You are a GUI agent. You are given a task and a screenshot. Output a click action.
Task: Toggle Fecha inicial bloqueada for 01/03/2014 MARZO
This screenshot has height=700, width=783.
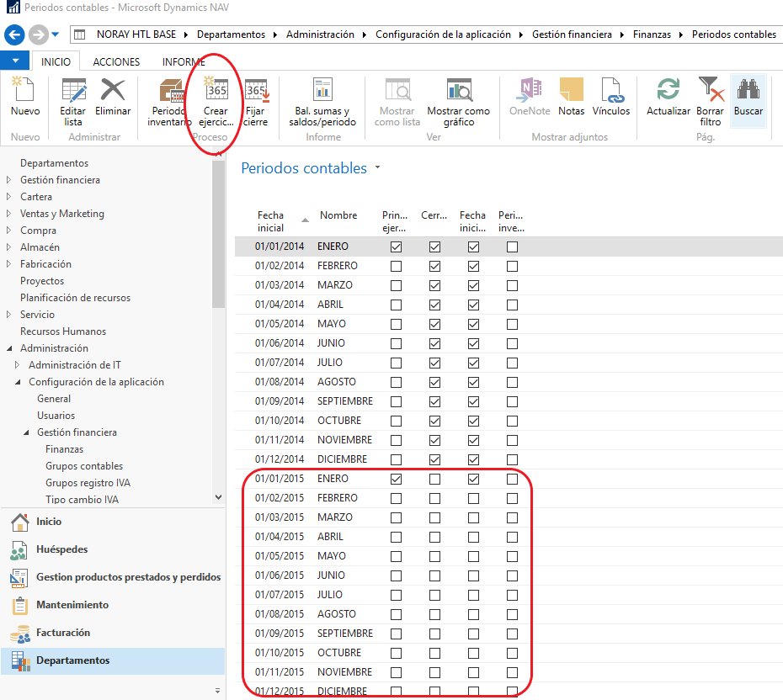click(473, 285)
